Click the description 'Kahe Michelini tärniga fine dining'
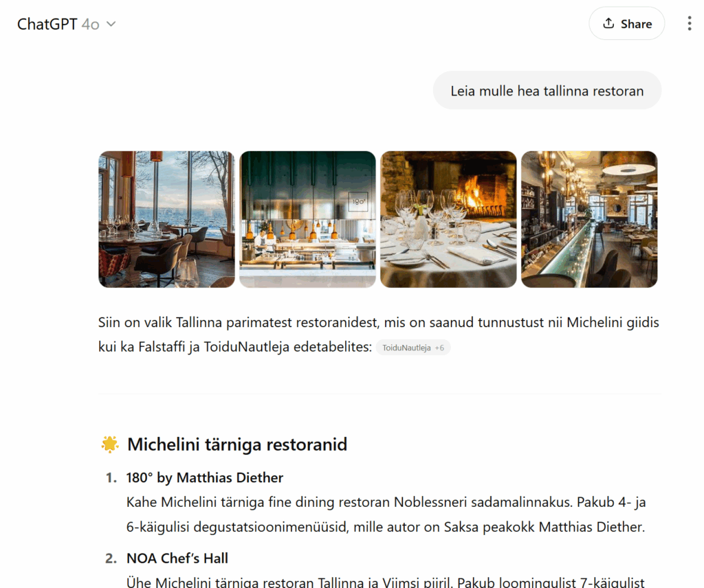Viewport: 704px width, 588px height. point(386,514)
